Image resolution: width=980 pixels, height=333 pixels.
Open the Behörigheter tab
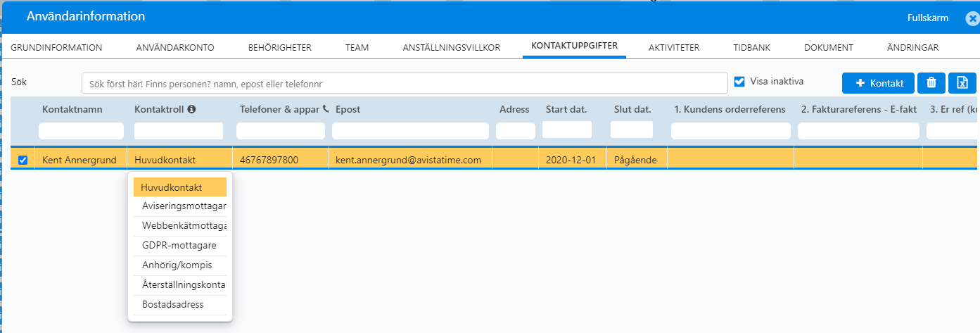(x=280, y=47)
